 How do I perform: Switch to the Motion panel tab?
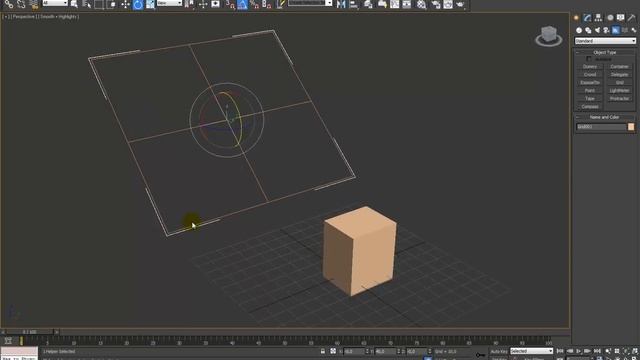click(610, 18)
